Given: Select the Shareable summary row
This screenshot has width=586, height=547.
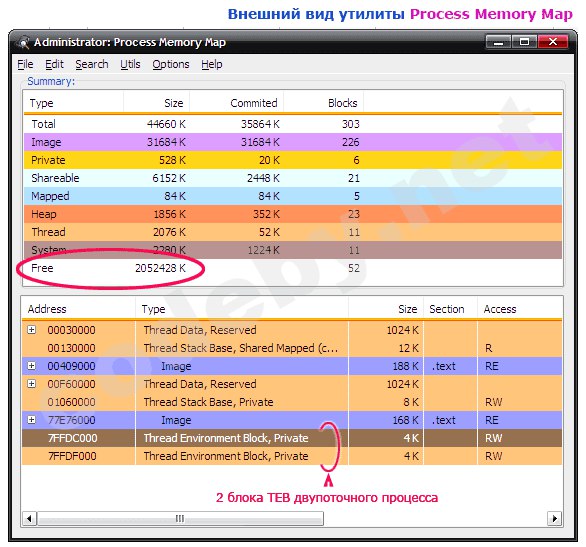Looking at the screenshot, I should point(293,178).
